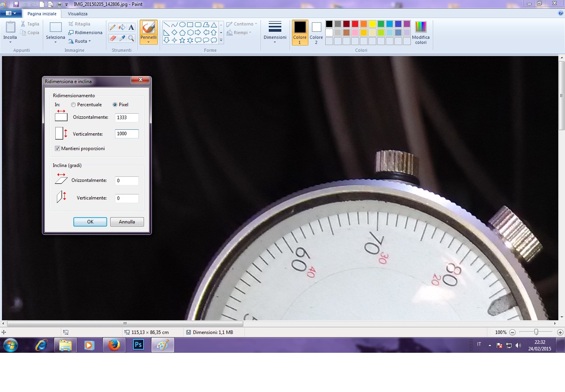
Task: Pick the diamond shape in Forme
Action: coord(175,32)
